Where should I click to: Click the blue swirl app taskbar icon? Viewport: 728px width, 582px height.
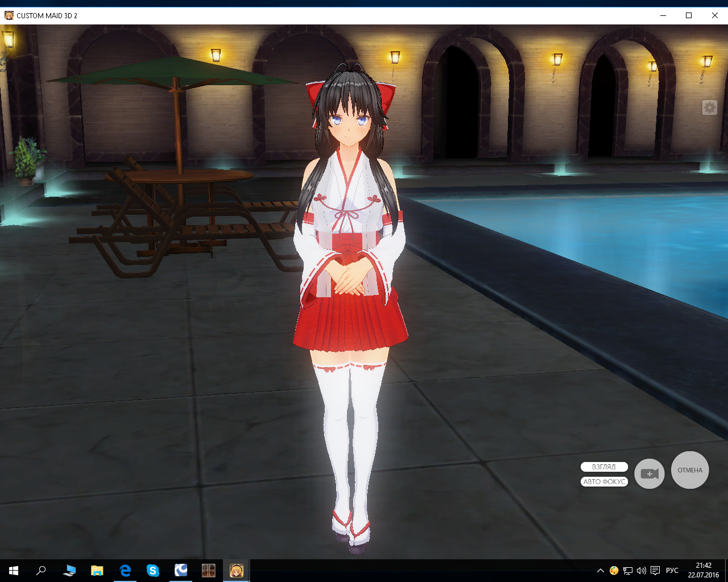point(181,571)
